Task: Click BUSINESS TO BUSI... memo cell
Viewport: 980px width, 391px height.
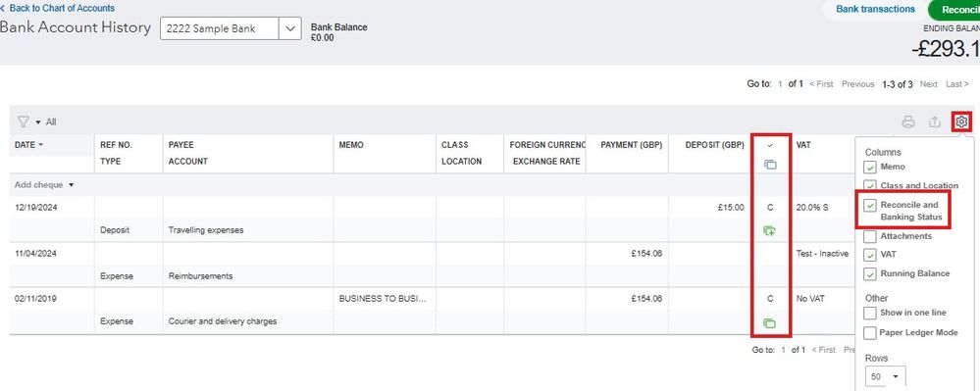Action: (383, 299)
